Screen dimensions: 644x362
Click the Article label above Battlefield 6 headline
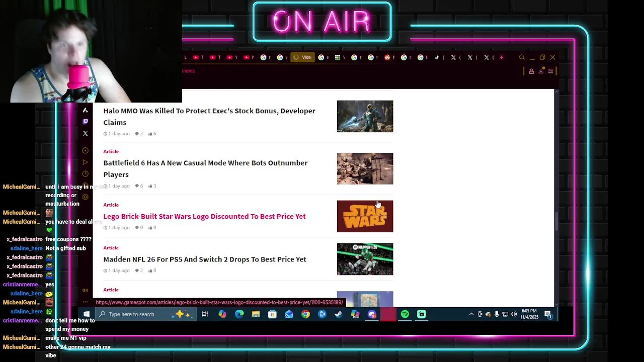pyautogui.click(x=111, y=151)
